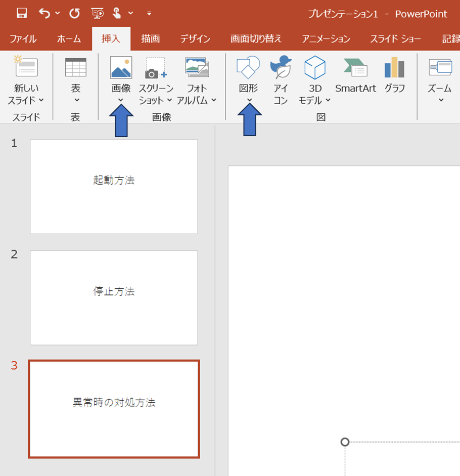The image size is (460, 476).
Task: Switch to the デザイン tab
Action: 195,39
